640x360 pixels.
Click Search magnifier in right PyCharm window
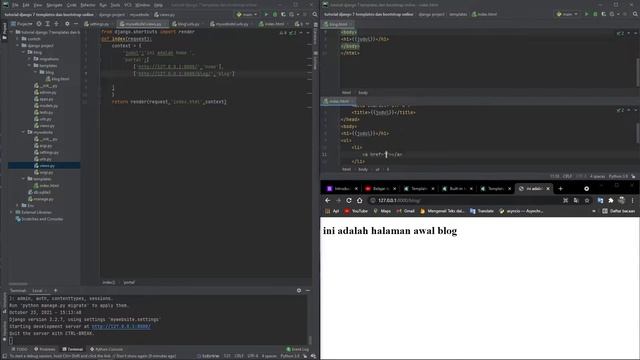pyautogui.click(x=635, y=14)
